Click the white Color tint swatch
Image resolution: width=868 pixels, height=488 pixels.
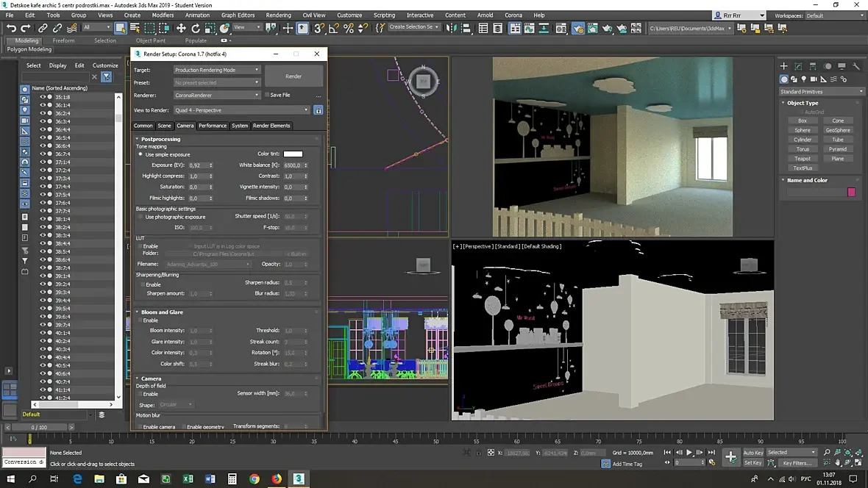pos(293,154)
